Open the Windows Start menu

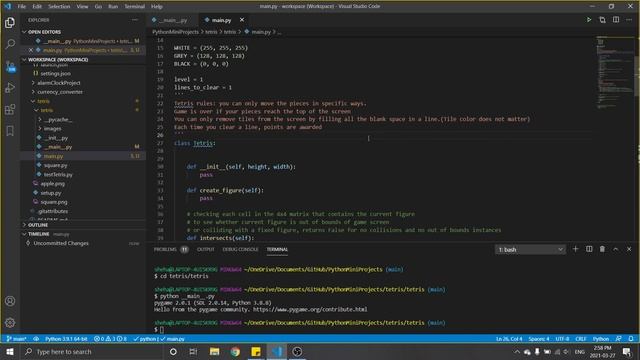(10, 351)
